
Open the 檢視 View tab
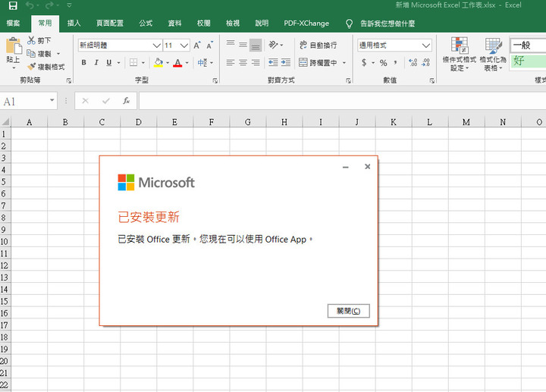pos(233,24)
